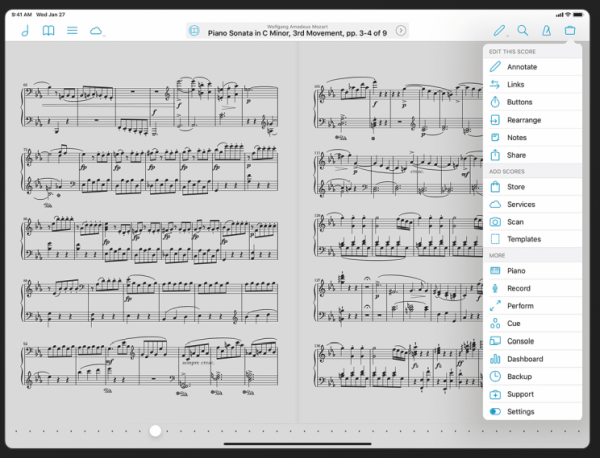Select Backup from the tools menu
The image size is (600, 458).
pyautogui.click(x=533, y=377)
